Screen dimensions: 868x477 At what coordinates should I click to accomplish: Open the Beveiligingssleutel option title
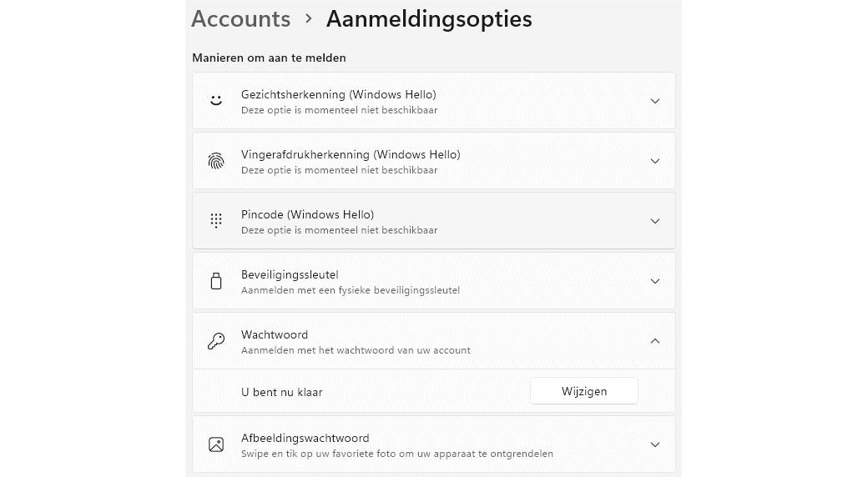289,274
